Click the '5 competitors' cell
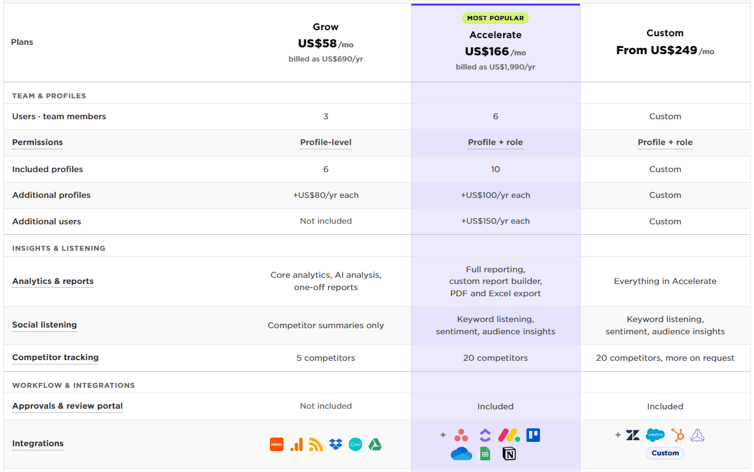The height and width of the screenshot is (472, 754). click(326, 358)
